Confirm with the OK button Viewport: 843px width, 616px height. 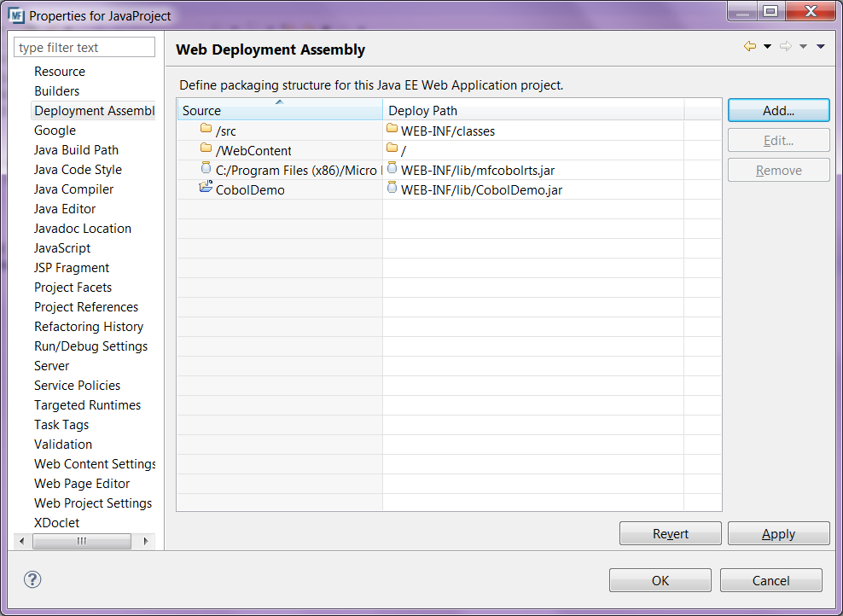pos(660,580)
